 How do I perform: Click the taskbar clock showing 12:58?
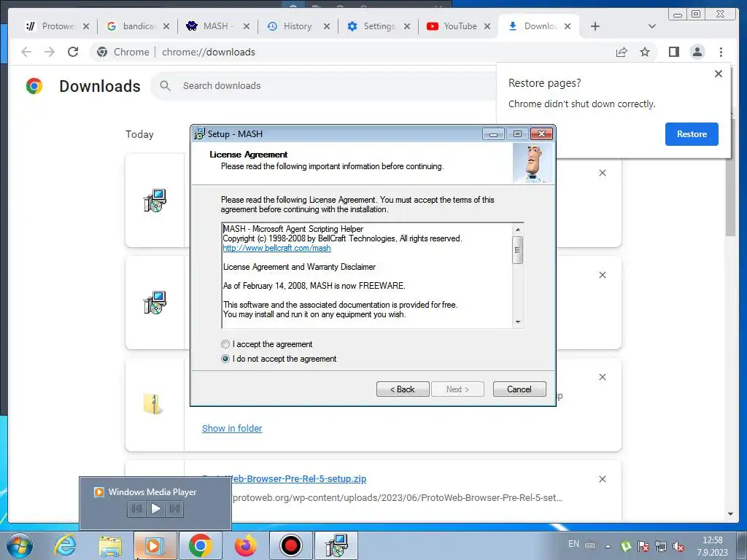pyautogui.click(x=712, y=546)
